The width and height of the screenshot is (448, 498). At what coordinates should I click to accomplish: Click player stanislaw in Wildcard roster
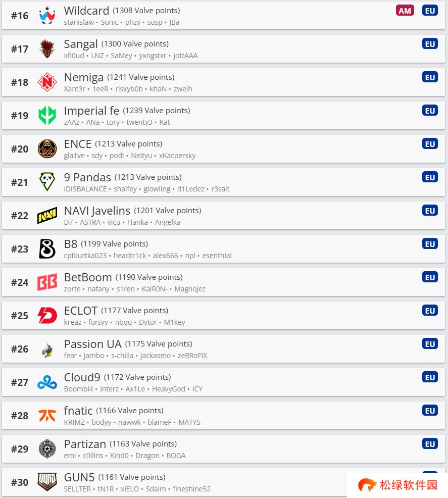79,22
